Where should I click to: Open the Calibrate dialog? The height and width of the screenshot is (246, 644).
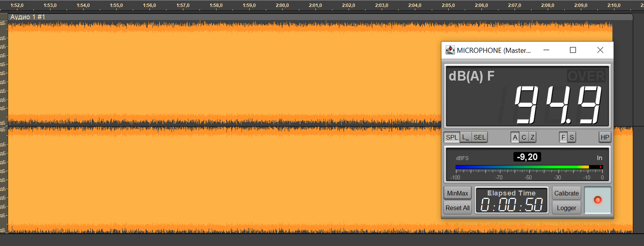[567, 193]
